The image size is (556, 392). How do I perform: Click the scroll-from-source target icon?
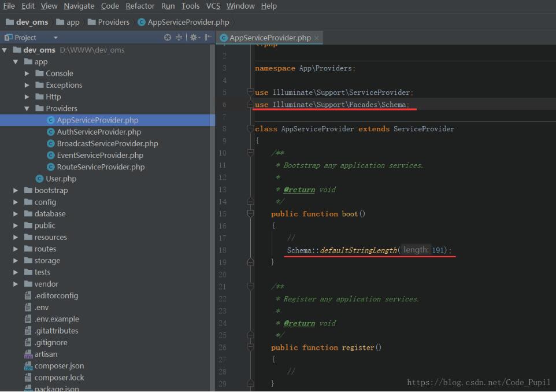click(x=168, y=38)
